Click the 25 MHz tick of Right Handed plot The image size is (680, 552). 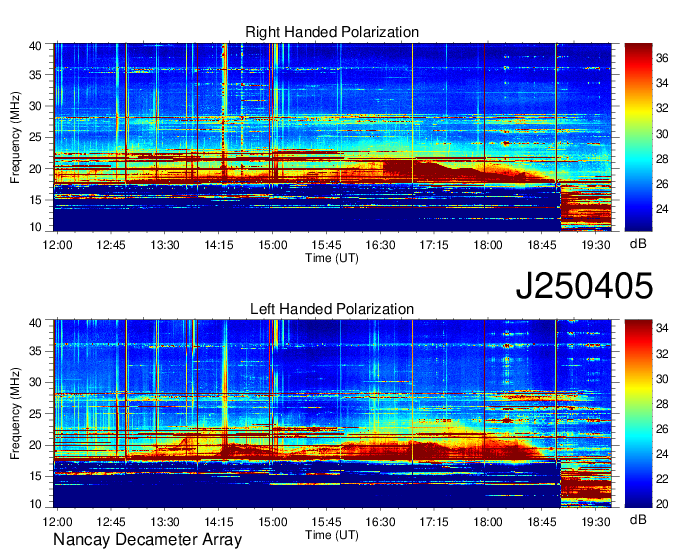[x=36, y=137]
